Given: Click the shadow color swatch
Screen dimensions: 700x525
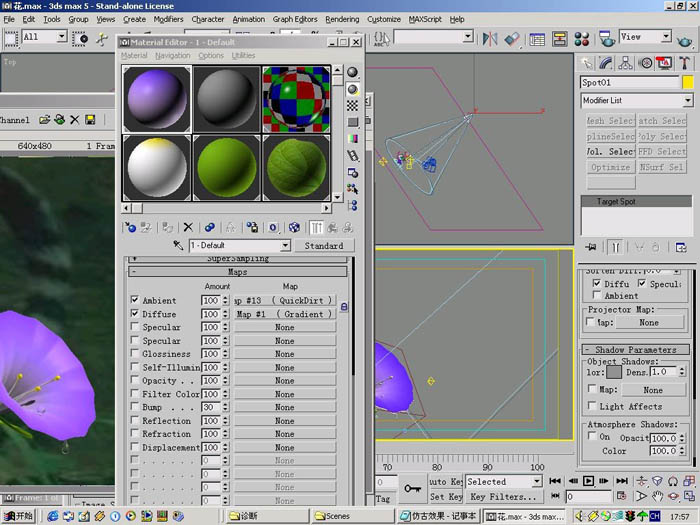Looking at the screenshot, I should (x=614, y=372).
